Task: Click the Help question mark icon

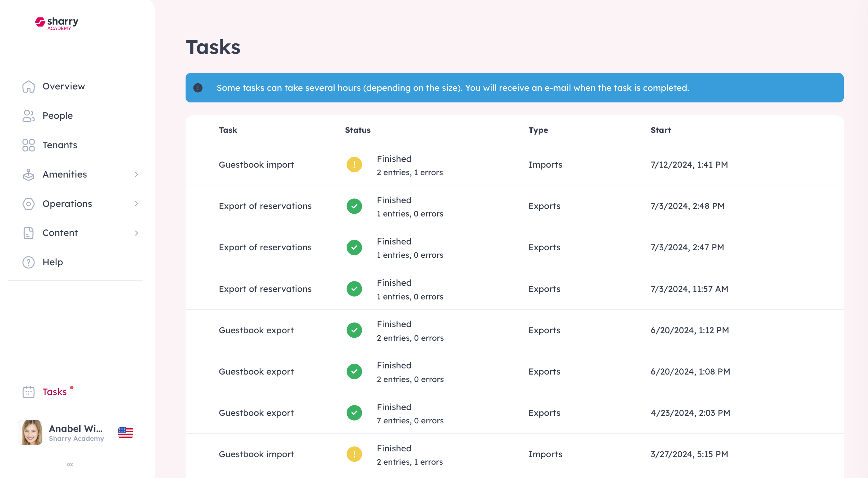Action: click(x=28, y=262)
